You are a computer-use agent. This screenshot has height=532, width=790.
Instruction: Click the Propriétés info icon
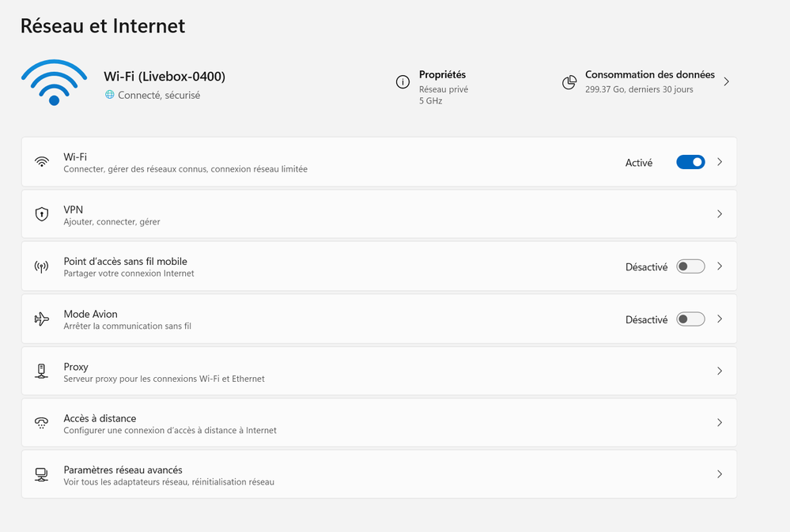coord(403,82)
